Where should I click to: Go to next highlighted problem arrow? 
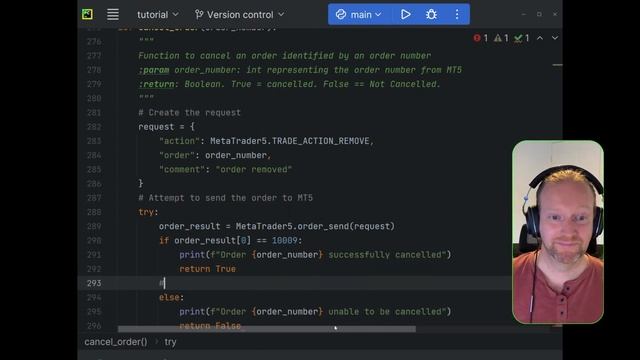point(555,38)
